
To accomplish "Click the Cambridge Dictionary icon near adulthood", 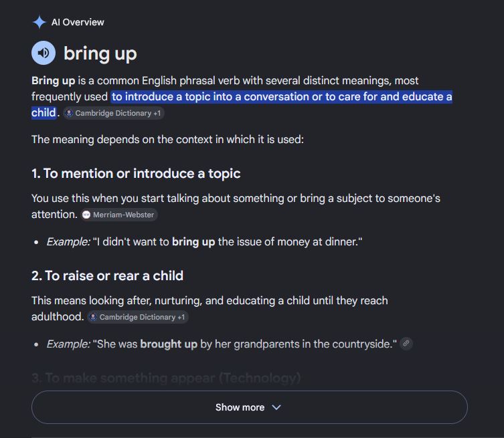I will point(93,317).
